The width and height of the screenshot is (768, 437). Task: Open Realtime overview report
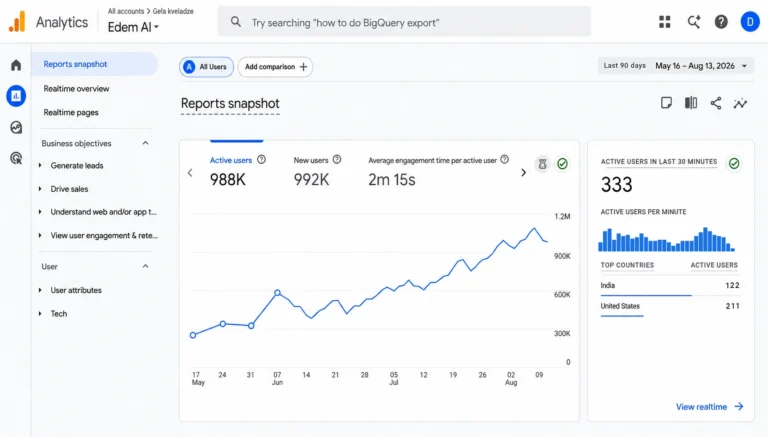point(76,89)
